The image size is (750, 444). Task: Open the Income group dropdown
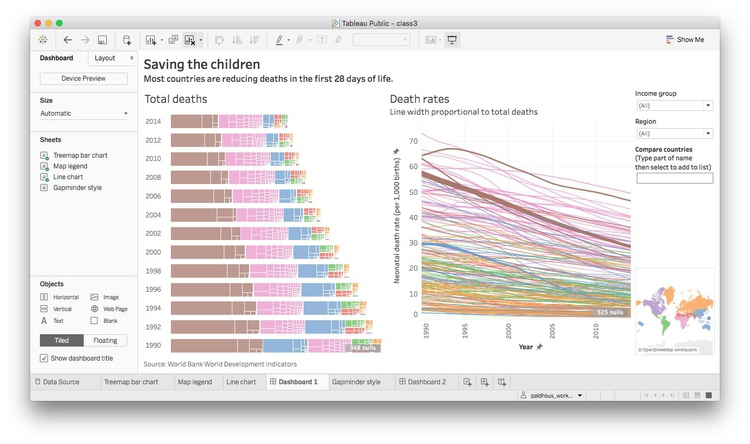(674, 105)
